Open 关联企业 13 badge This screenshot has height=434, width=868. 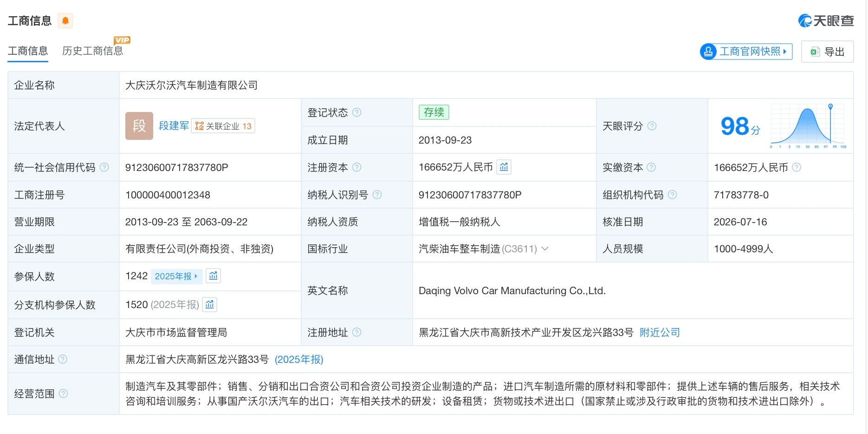point(223,126)
